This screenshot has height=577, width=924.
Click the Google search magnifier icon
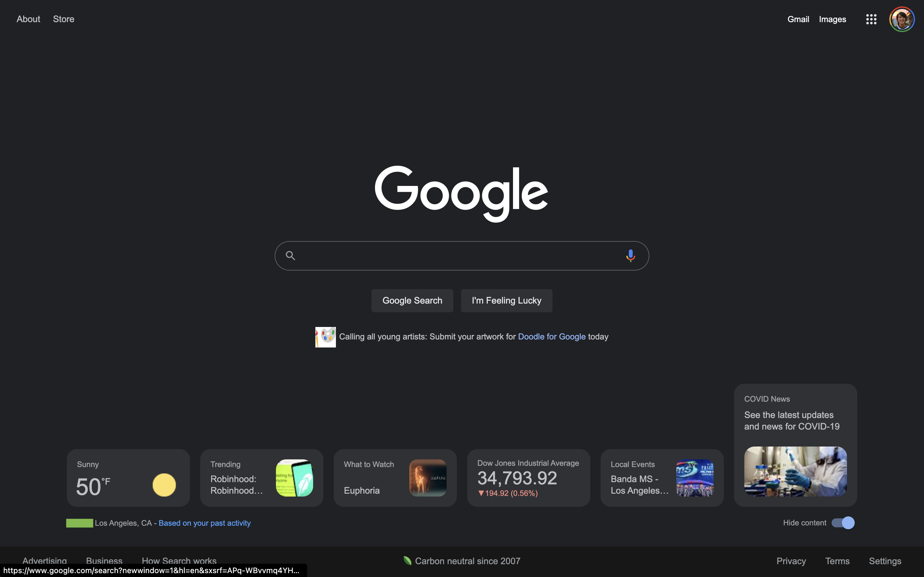tap(290, 255)
